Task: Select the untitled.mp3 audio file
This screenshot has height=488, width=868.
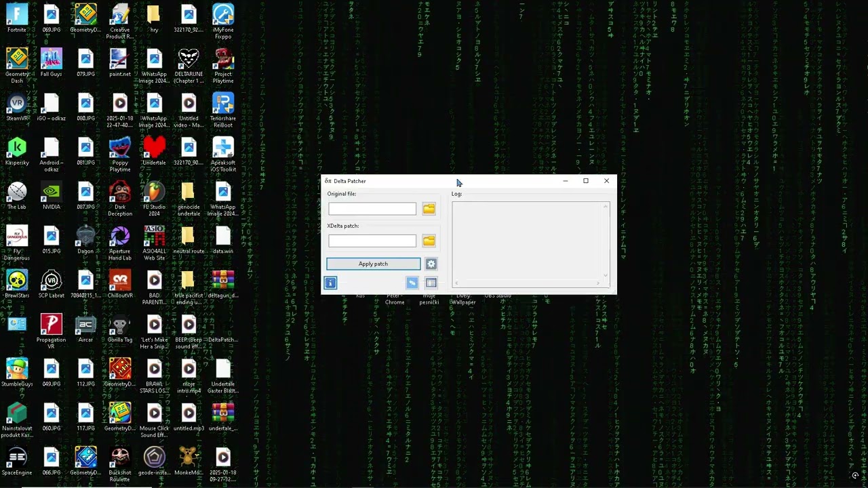Action: (189, 418)
